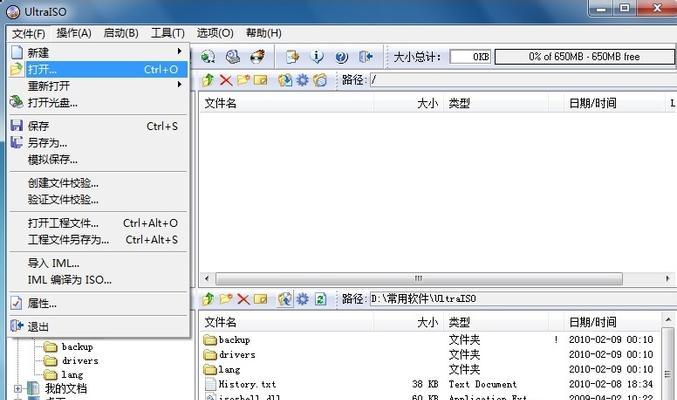Screen dimensions: 677x400
Task: Open the 新建 submenu
Action: point(98,53)
